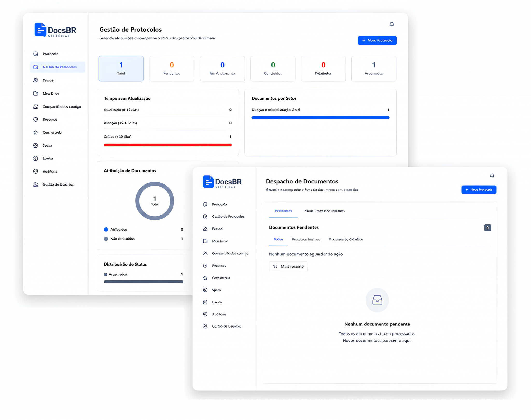Viewport: 531px width, 420px height.
Task: Switch to Meus Processos Internos tab
Action: click(324, 211)
